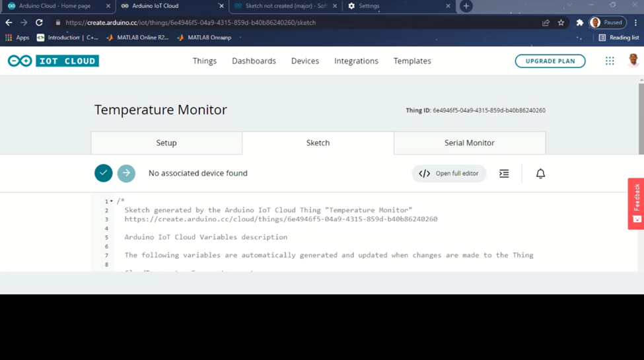Open a new browser tab
This screenshot has height=360, width=644.
[466, 6]
